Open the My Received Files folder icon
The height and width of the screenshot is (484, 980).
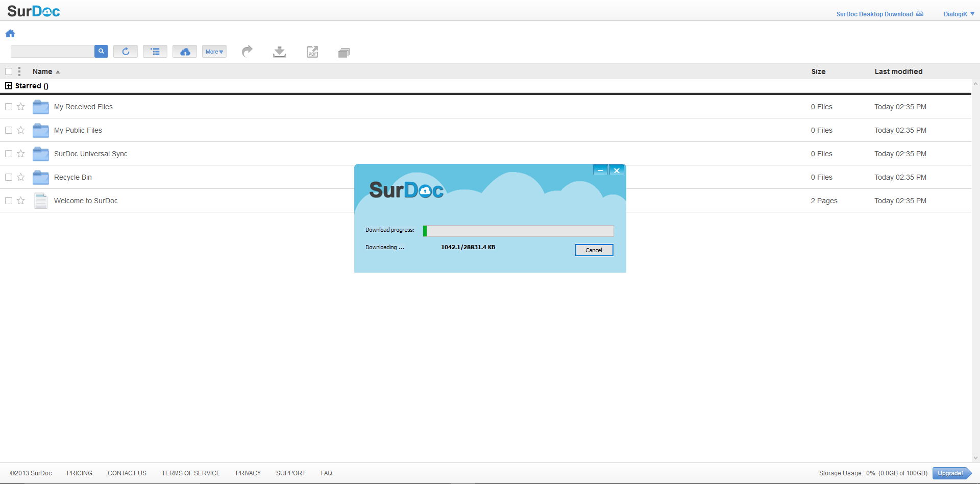point(41,107)
